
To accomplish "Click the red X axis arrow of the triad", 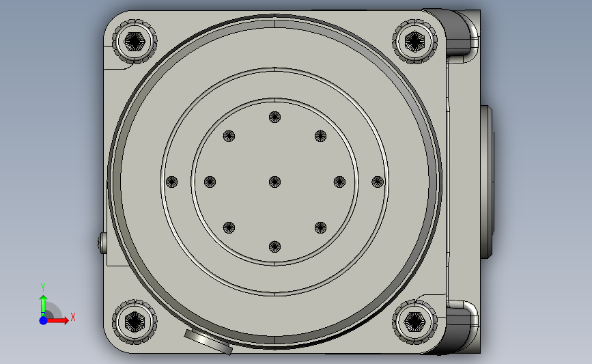I will 58,320.
